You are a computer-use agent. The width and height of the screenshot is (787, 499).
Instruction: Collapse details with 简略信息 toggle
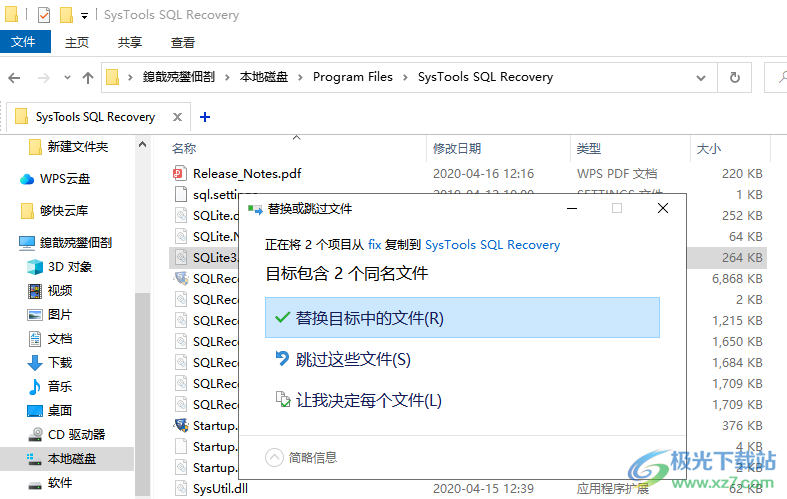(301, 457)
